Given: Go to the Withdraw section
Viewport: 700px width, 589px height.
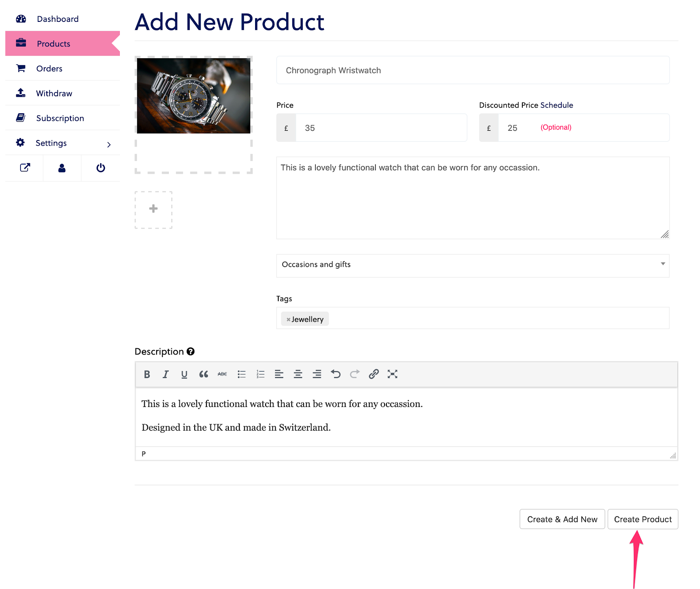Looking at the screenshot, I should tap(63, 93).
